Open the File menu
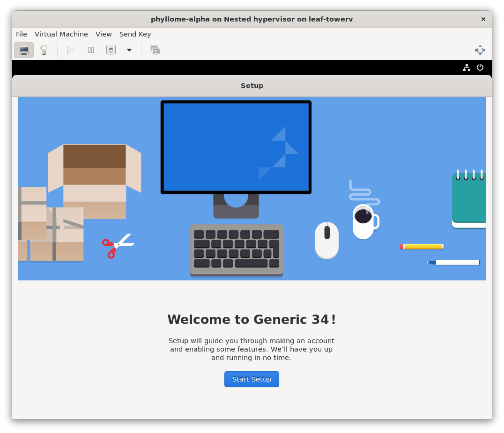Screen dimensions: 504x433 click(x=22, y=34)
